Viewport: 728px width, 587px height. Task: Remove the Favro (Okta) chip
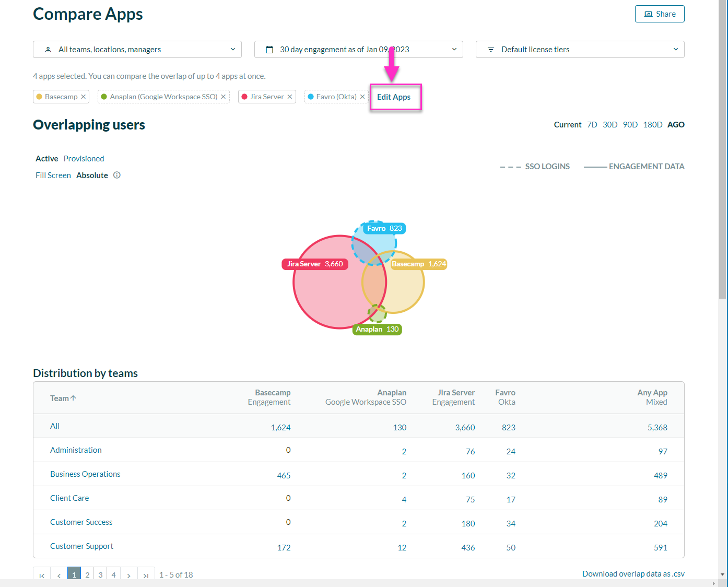click(362, 97)
